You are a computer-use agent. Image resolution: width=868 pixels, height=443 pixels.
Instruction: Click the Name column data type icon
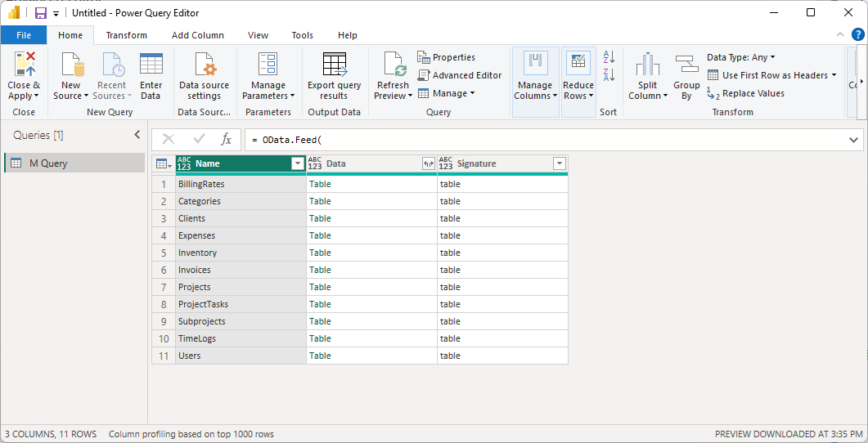(x=184, y=163)
